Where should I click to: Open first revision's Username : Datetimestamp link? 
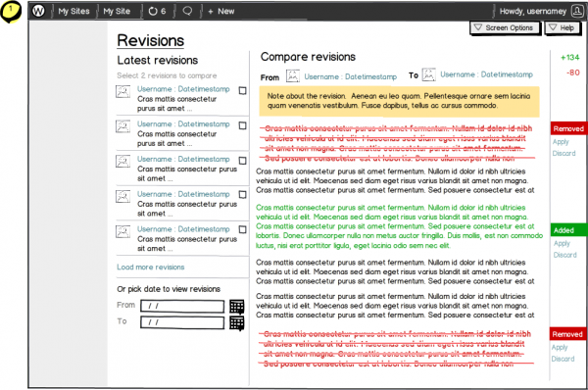pos(183,89)
